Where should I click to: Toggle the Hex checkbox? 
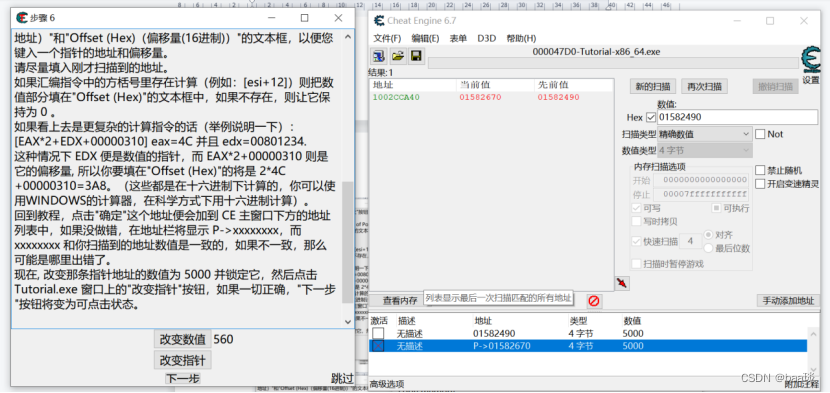[651, 118]
